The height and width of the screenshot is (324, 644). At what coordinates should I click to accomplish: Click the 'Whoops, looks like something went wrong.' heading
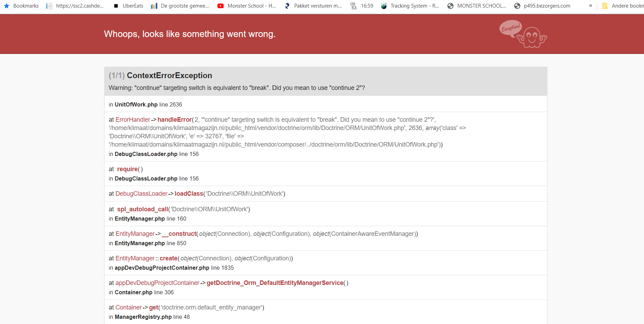(x=190, y=34)
